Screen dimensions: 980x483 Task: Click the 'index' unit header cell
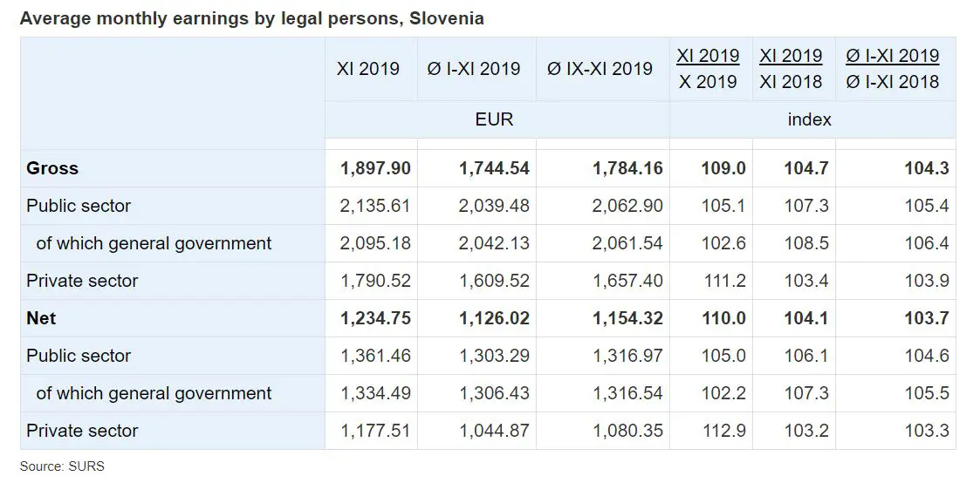tap(809, 119)
